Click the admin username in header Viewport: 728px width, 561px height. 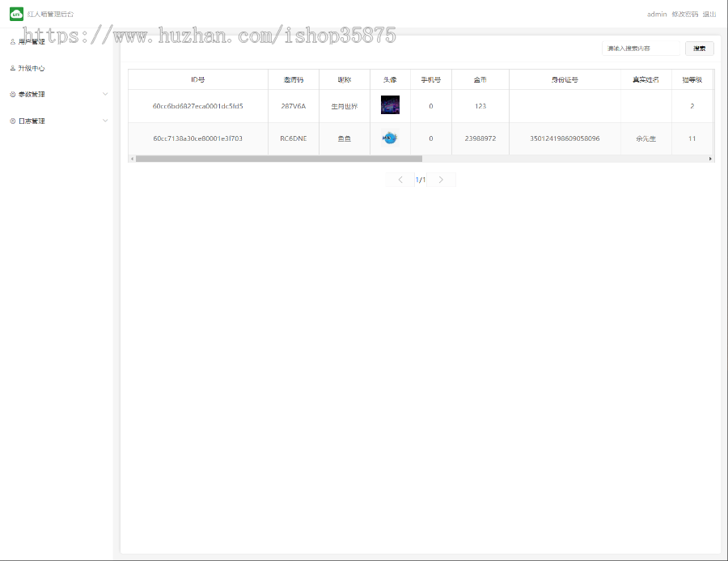coord(657,15)
